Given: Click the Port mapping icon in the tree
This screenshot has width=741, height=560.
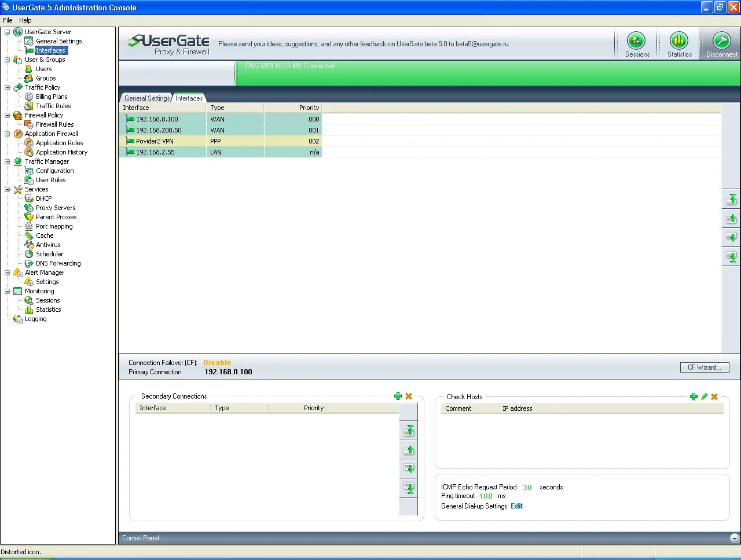Looking at the screenshot, I should (29, 226).
